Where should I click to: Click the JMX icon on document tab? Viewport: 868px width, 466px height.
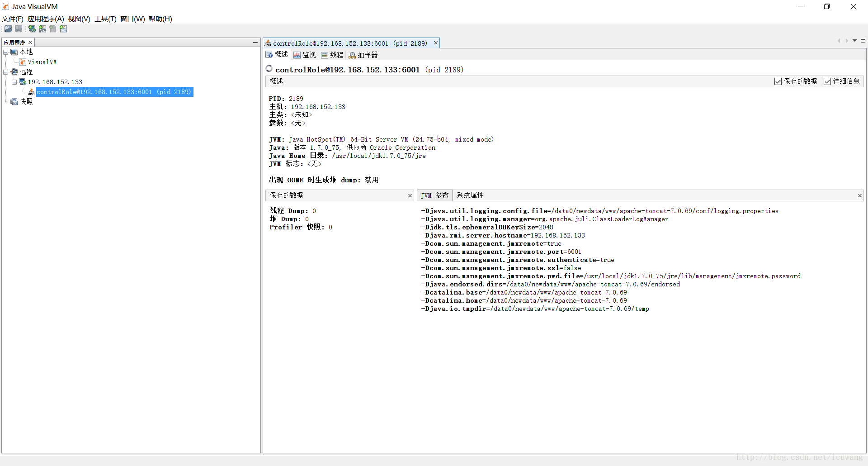(x=268, y=43)
